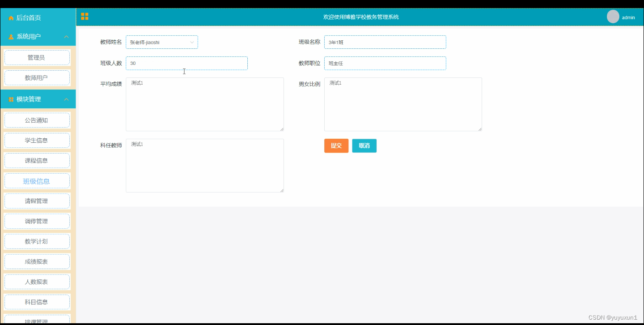644x325 pixels.
Task: Open the 学生信息 menu item
Action: coord(37,141)
